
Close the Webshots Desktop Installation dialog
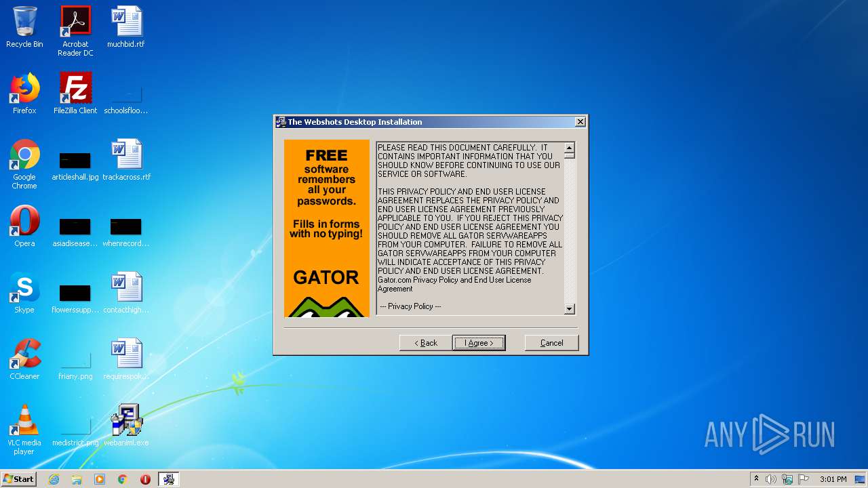[580, 122]
